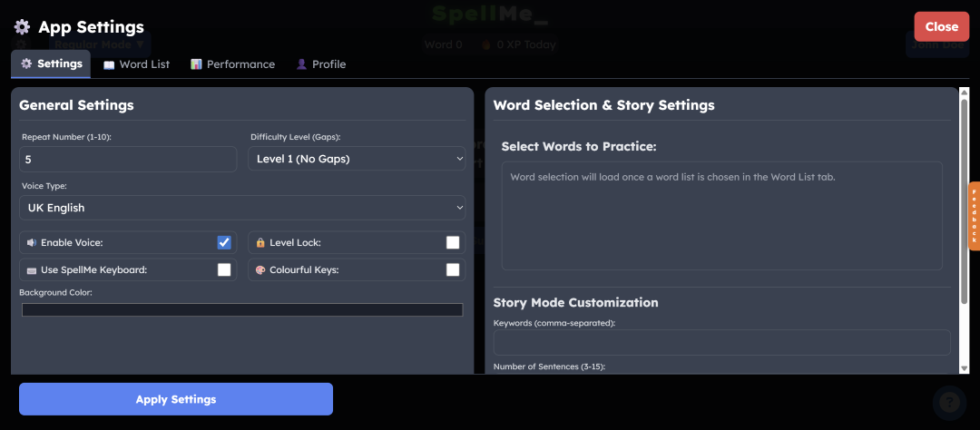980x430 pixels.
Task: Click the keyboard icon beside Use SpellMe Keyboard
Action: (31, 270)
